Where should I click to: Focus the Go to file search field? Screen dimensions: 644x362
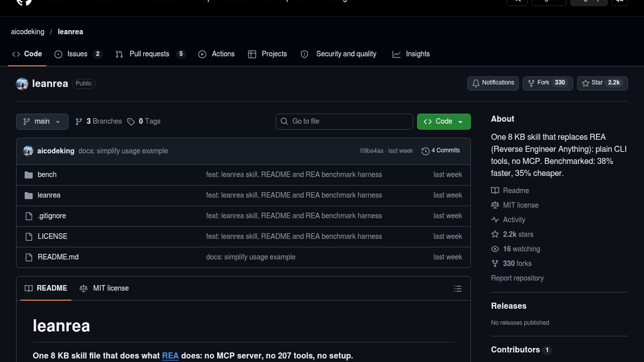(344, 122)
